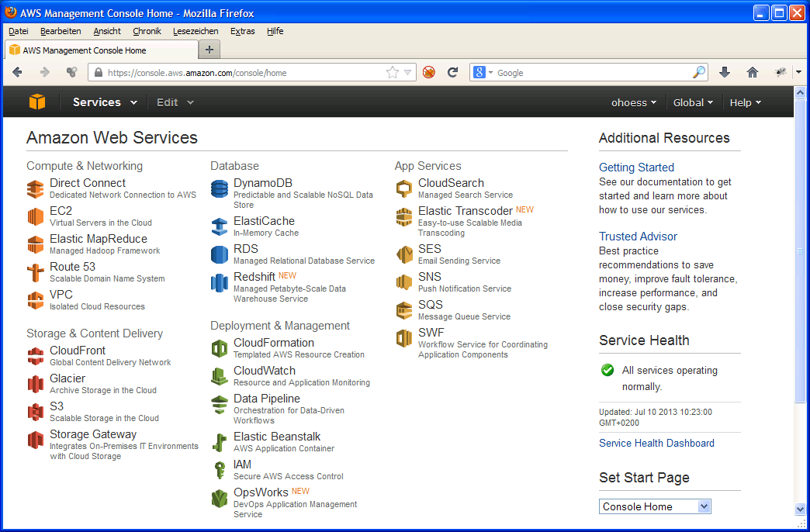Click the Redshift icon

pos(220,282)
